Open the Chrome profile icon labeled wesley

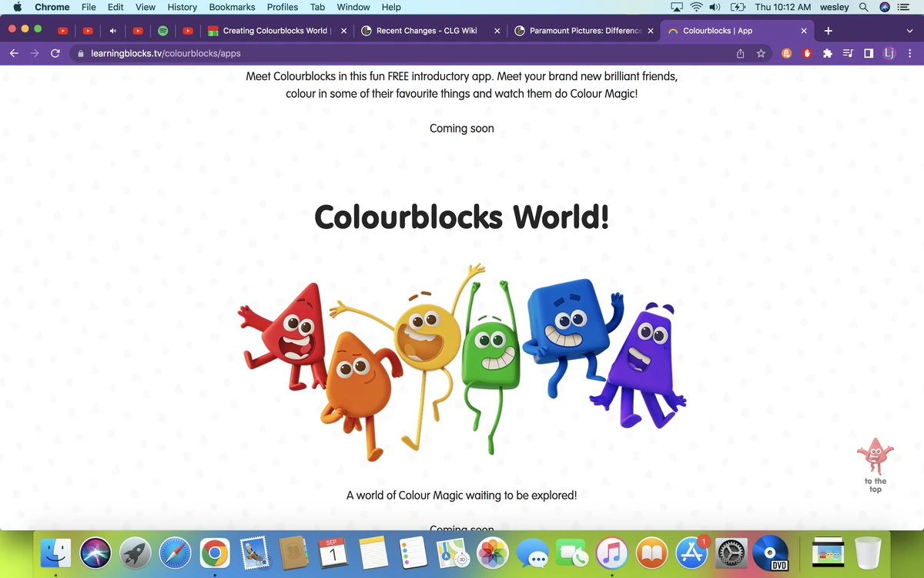pos(834,7)
